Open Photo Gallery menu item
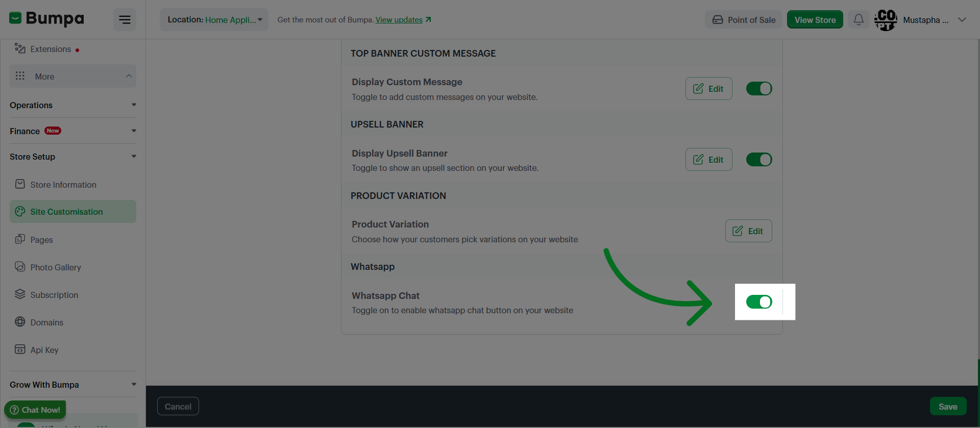 (73, 267)
